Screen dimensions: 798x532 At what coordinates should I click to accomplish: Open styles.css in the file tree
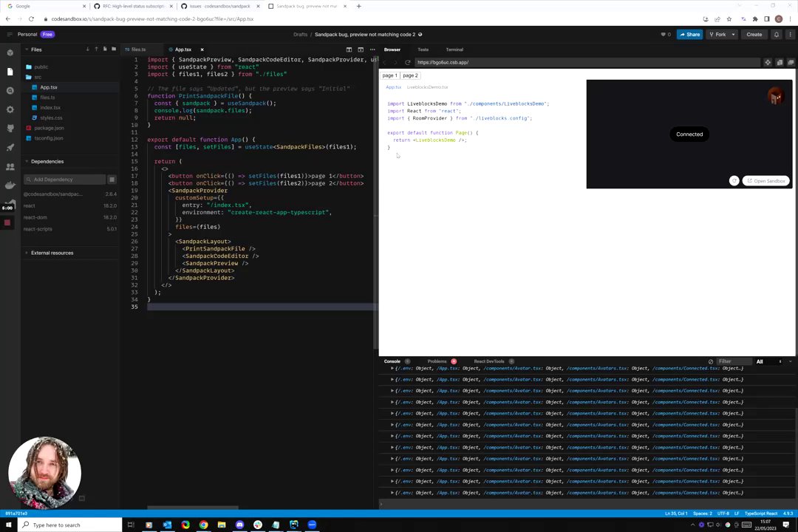tap(51, 117)
